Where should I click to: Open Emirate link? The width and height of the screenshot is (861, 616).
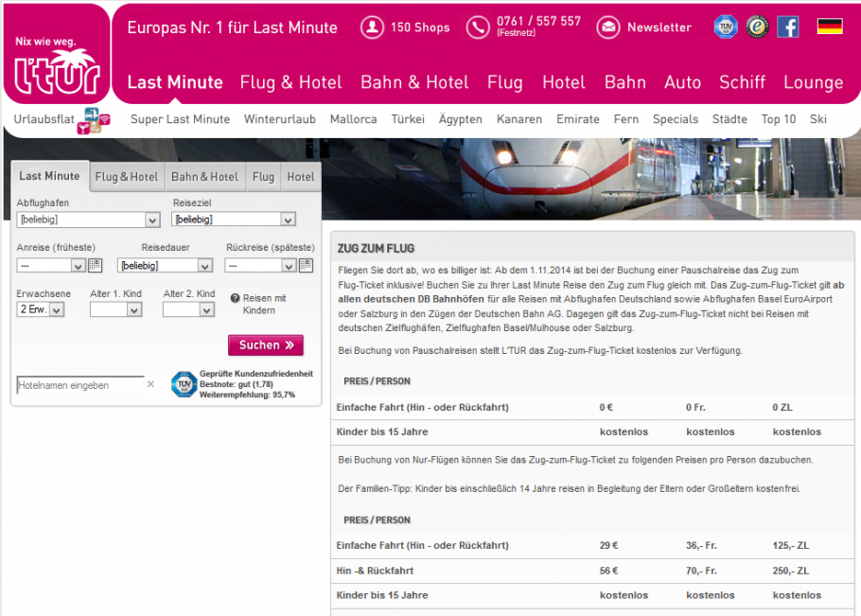578,119
